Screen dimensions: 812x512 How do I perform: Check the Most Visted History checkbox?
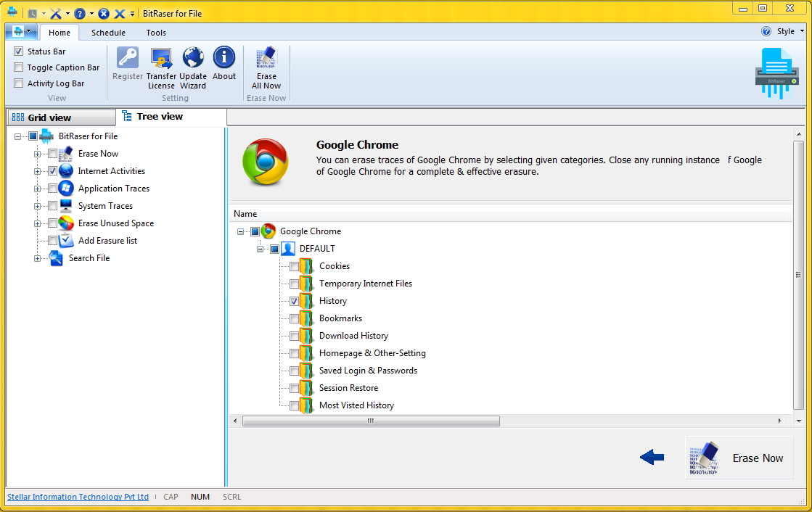click(294, 405)
